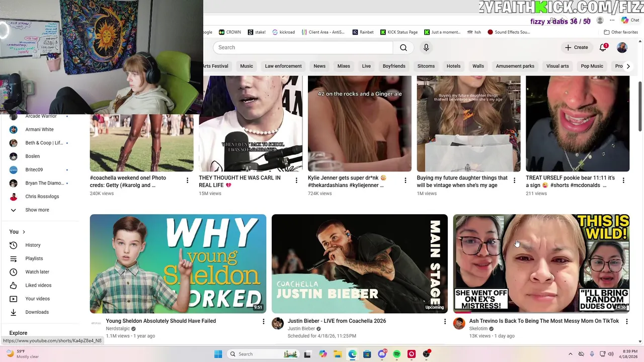Open Sound Effects bookmark
644x362 pixels.
pyautogui.click(x=509, y=32)
